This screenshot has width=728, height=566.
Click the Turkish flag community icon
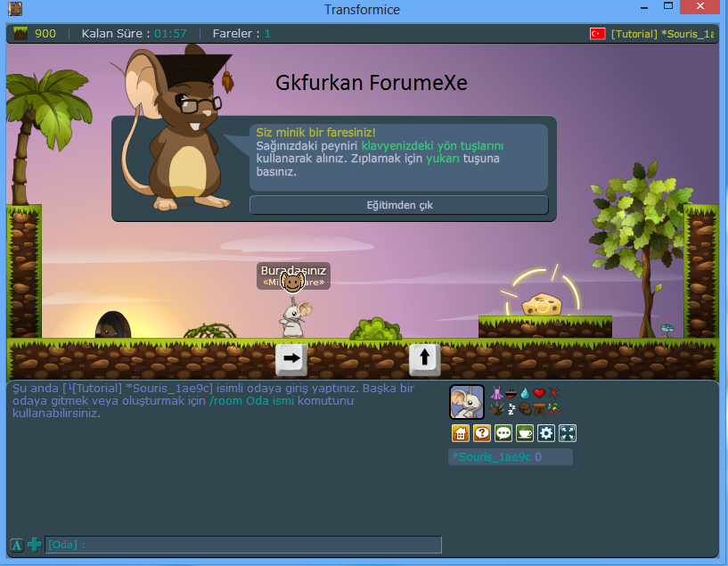tap(598, 34)
